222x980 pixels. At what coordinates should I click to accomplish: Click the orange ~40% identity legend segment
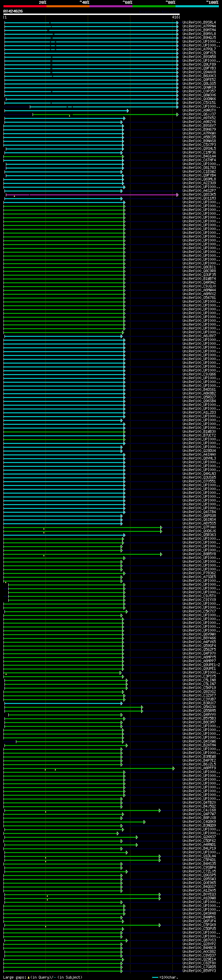pos(68,7)
